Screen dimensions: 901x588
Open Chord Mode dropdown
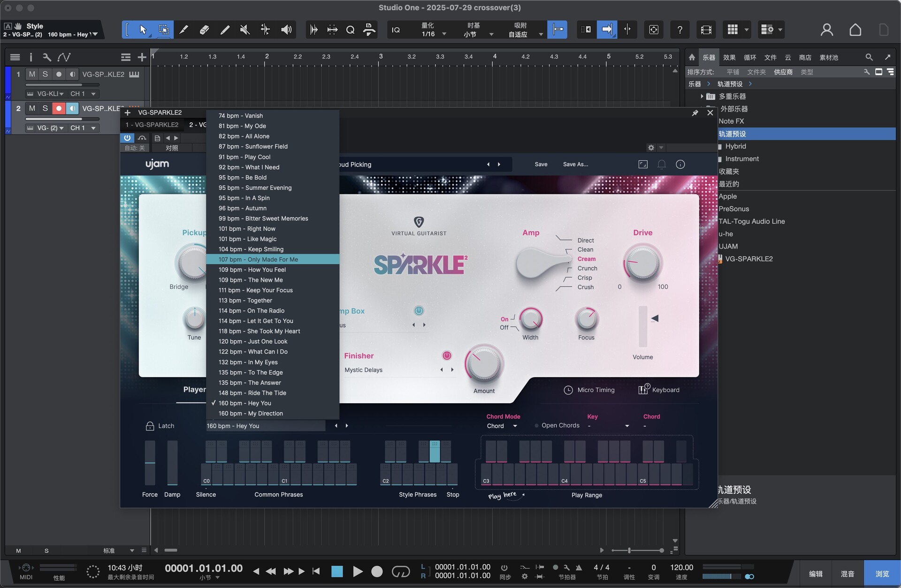pos(502,426)
